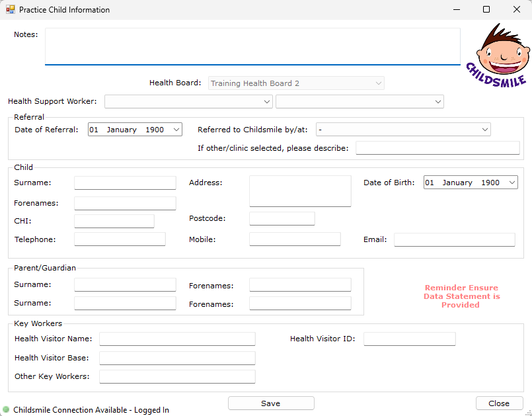The width and height of the screenshot is (532, 416).
Task: Click the application icon in title bar
Action: pyautogui.click(x=10, y=10)
